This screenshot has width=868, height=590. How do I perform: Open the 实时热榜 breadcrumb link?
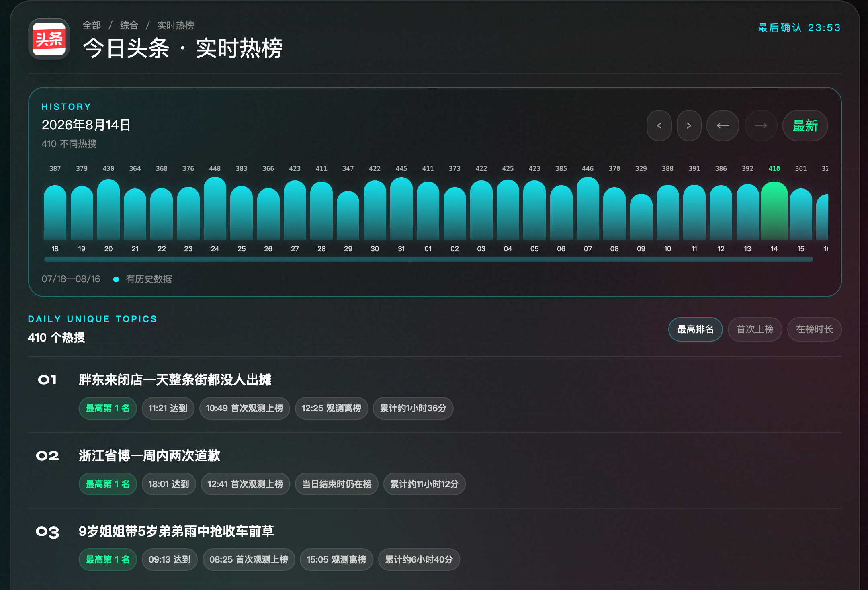click(x=176, y=25)
